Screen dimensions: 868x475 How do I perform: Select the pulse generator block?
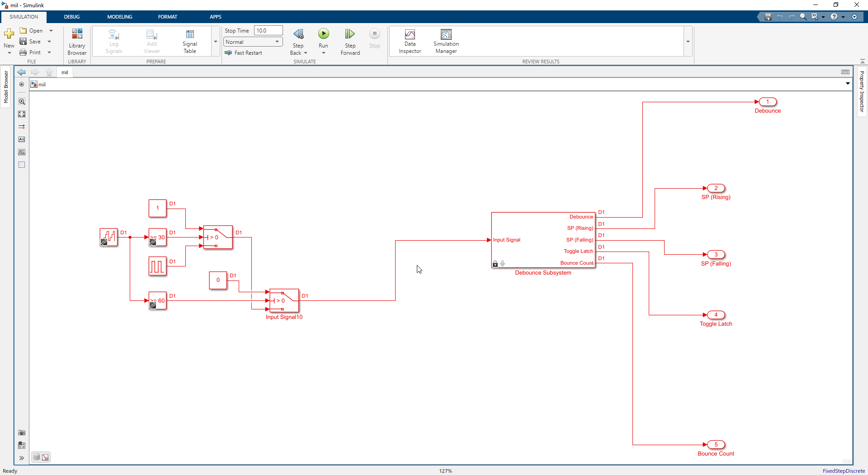tap(157, 266)
